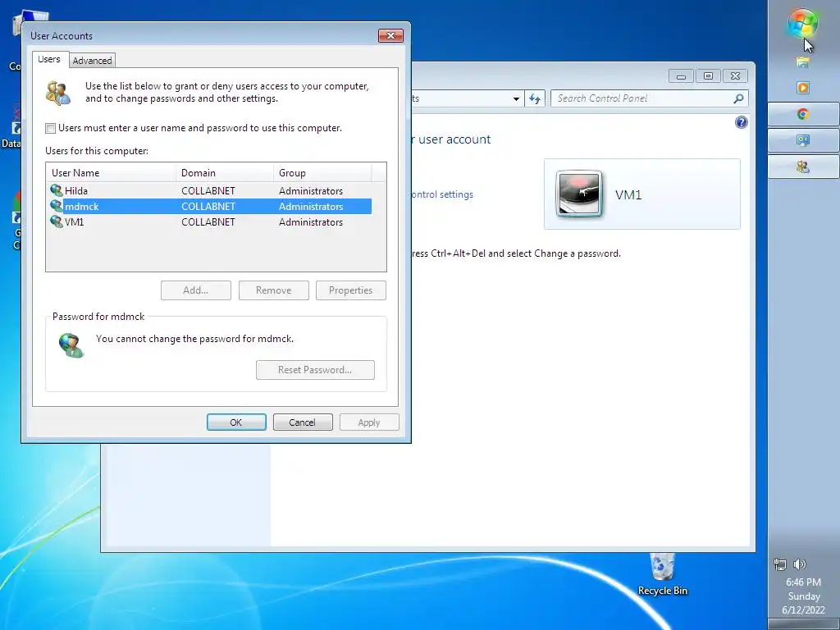Open Windows Explorer from the taskbar
The image size is (840, 630).
pos(802,62)
